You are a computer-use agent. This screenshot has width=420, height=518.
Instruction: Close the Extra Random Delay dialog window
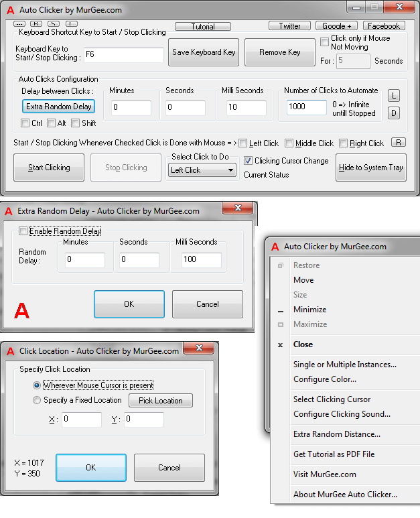238,208
